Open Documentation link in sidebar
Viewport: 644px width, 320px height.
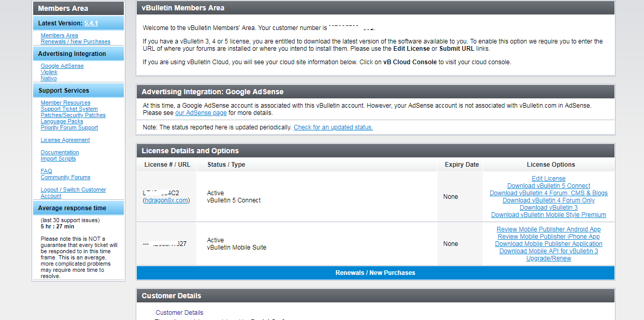coord(60,153)
